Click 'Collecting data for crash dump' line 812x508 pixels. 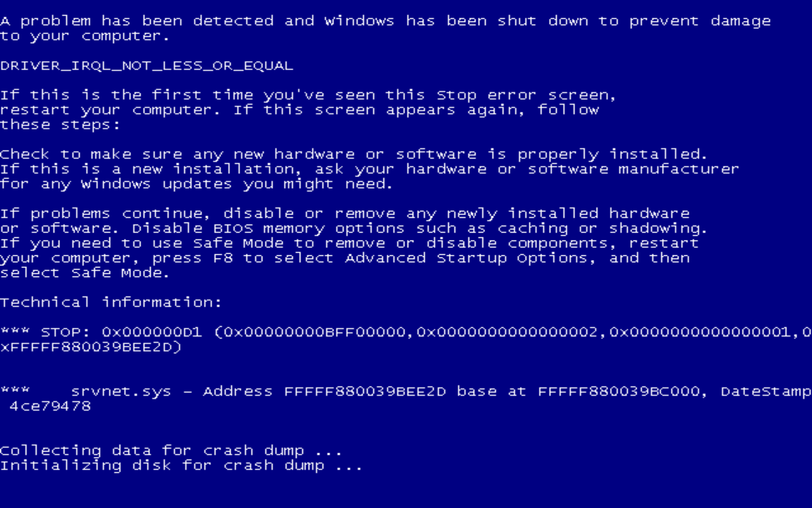click(x=171, y=451)
